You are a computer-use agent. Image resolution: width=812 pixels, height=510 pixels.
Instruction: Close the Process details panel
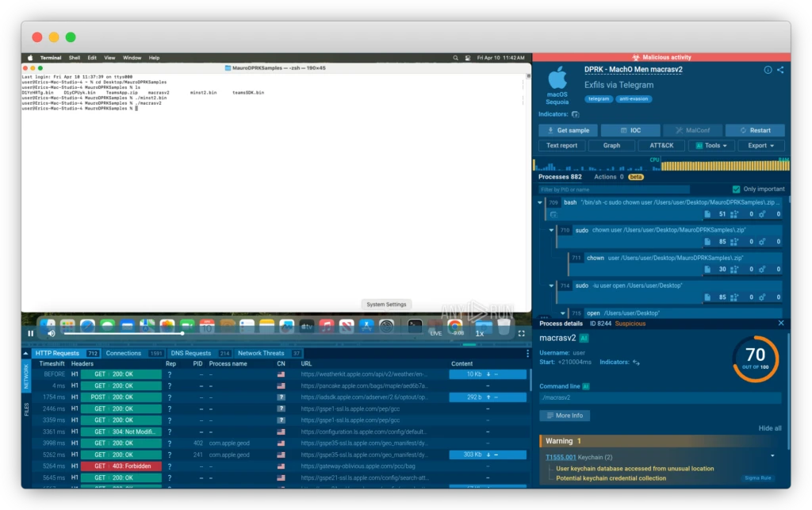coord(781,323)
